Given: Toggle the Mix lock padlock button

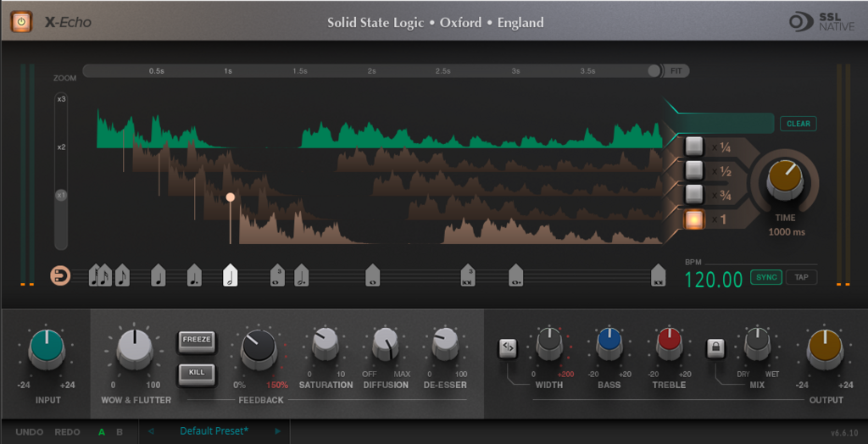Looking at the screenshot, I should click(715, 348).
